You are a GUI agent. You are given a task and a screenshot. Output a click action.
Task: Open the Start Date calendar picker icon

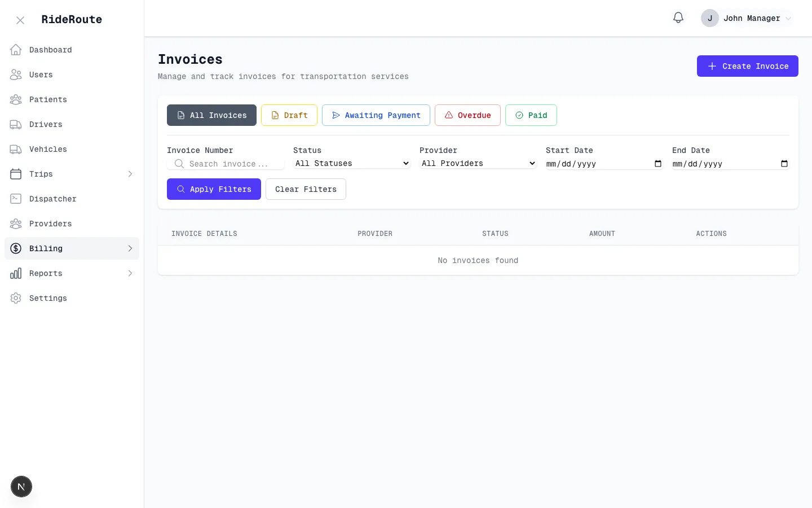point(658,164)
